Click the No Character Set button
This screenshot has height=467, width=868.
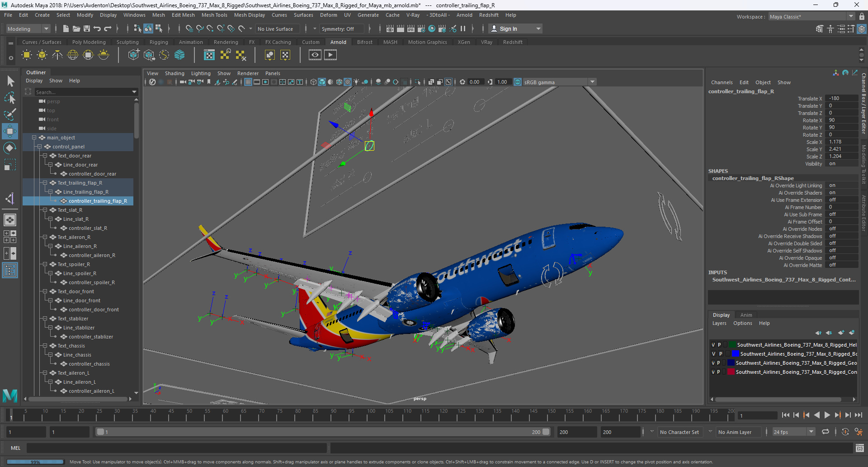point(679,432)
